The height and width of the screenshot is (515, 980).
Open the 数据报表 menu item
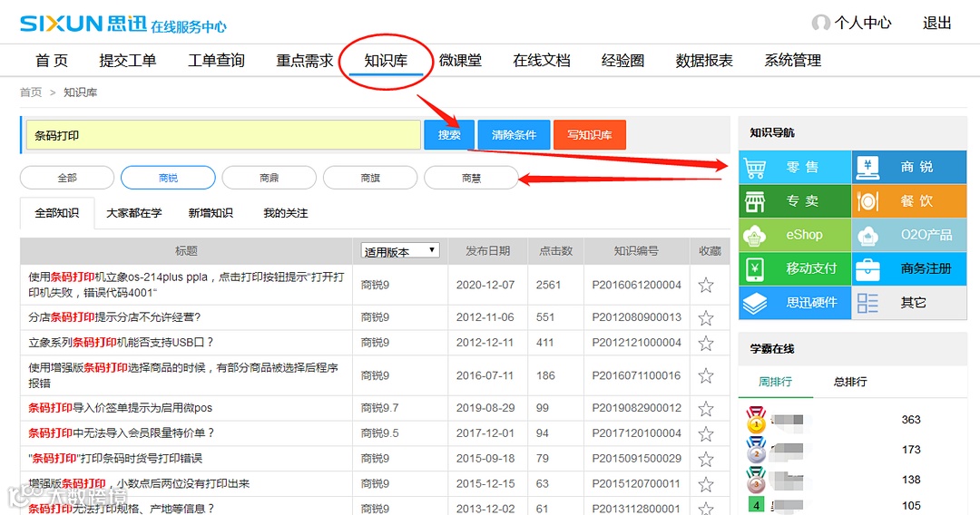[x=704, y=61]
